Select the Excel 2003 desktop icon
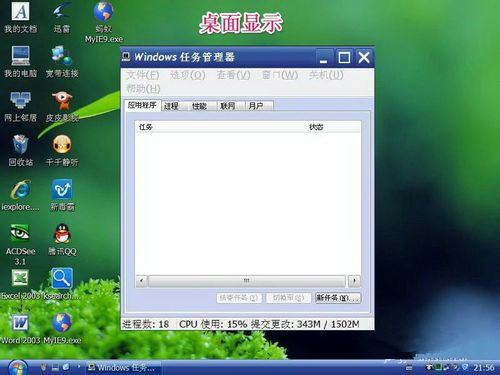 click(21, 285)
